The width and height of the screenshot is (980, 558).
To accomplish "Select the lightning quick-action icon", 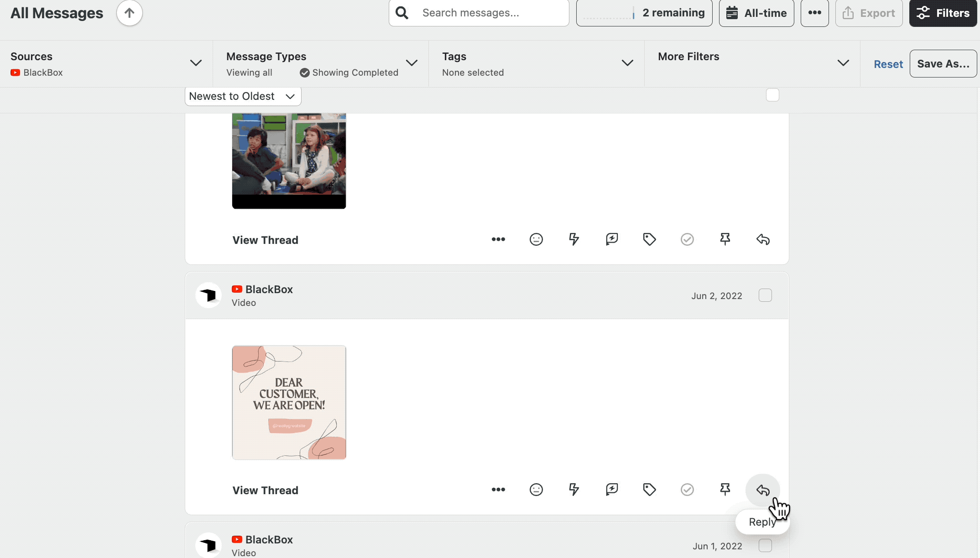I will click(x=574, y=490).
